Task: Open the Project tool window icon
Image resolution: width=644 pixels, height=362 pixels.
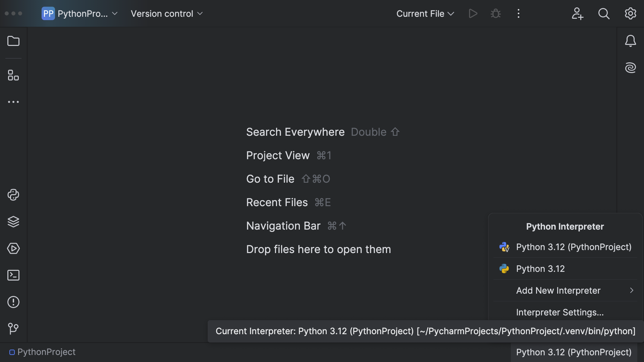Action: (x=13, y=41)
